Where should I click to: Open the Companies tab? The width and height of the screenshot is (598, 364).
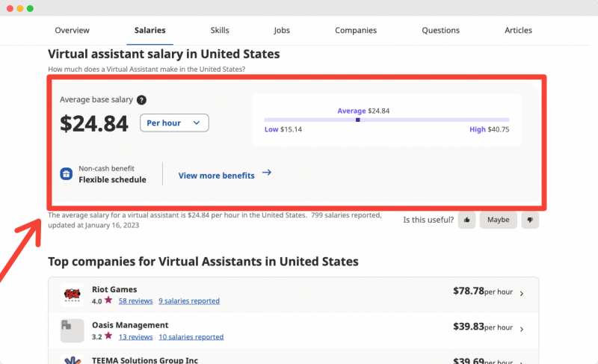click(356, 30)
